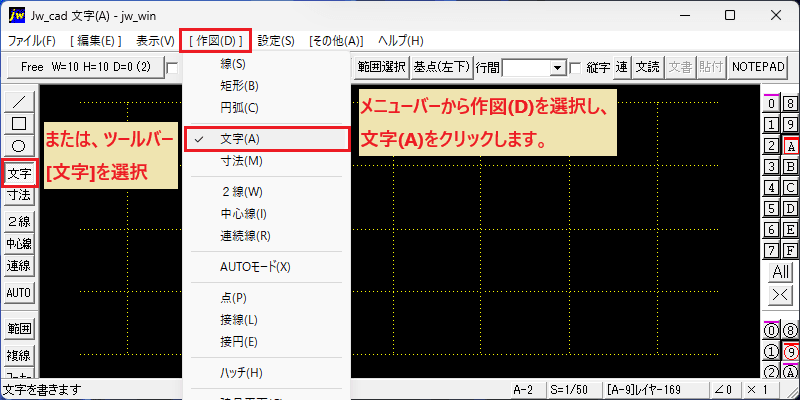Click the AUTO mode toolbar button
The image size is (800, 400).
click(19, 293)
